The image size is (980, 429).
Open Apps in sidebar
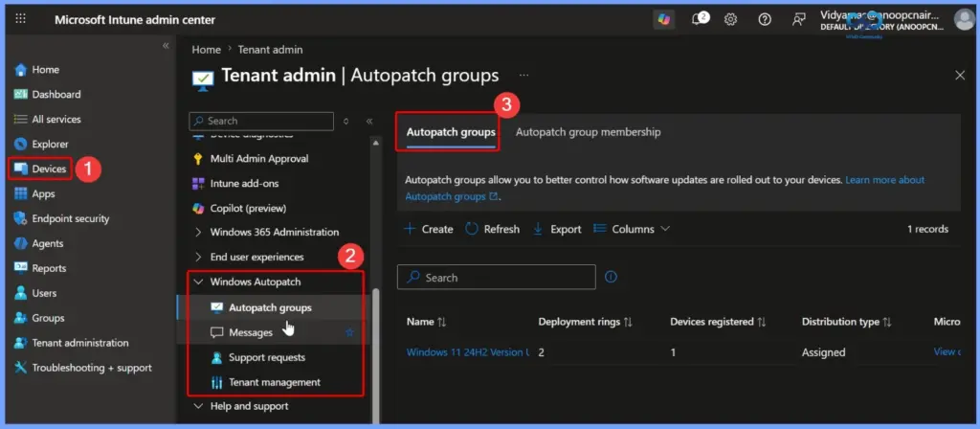35,193
